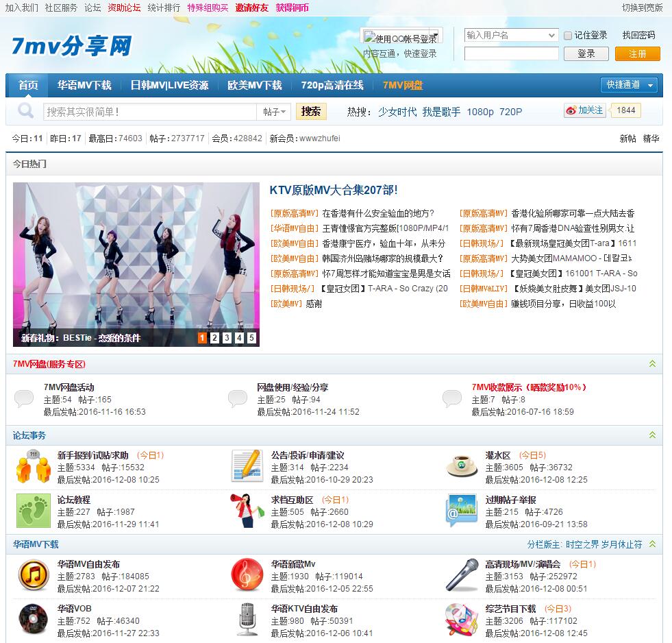The image size is (672, 643).
Task: Open the 720p高清在线 nav tab
Action: point(332,85)
